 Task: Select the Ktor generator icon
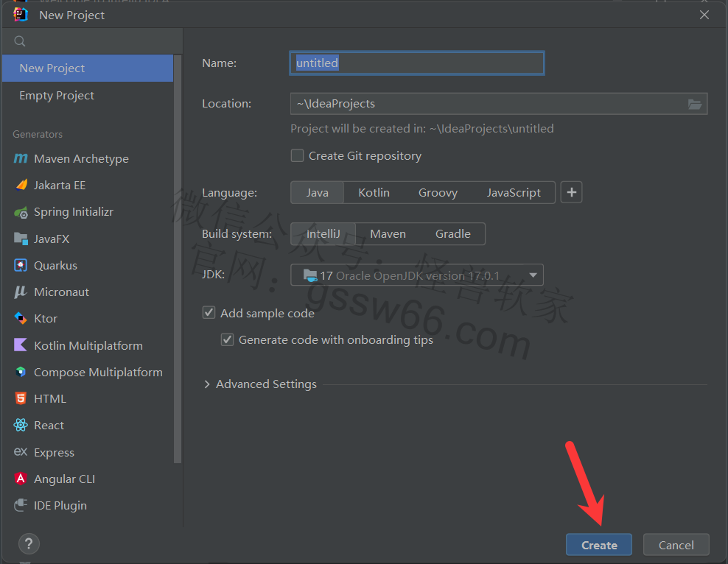(x=21, y=318)
